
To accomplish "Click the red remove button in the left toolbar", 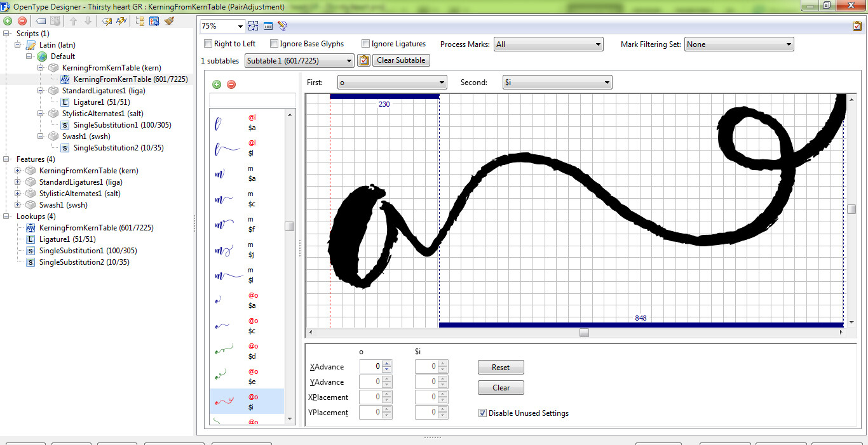I will 22,21.
